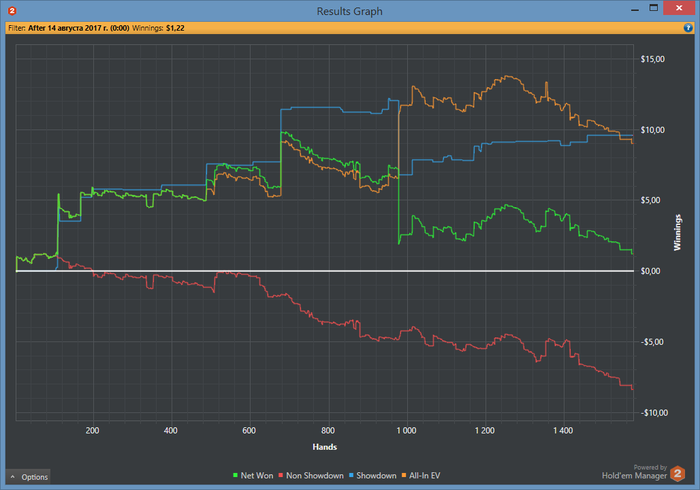The height and width of the screenshot is (490, 700).
Task: Click the $10,00 axis label
Action: [x=653, y=130]
